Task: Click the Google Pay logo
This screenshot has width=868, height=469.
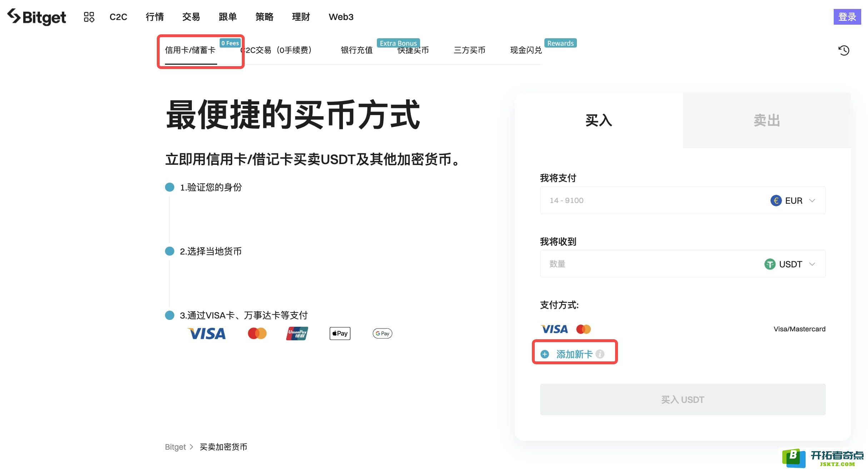Action: (382, 334)
